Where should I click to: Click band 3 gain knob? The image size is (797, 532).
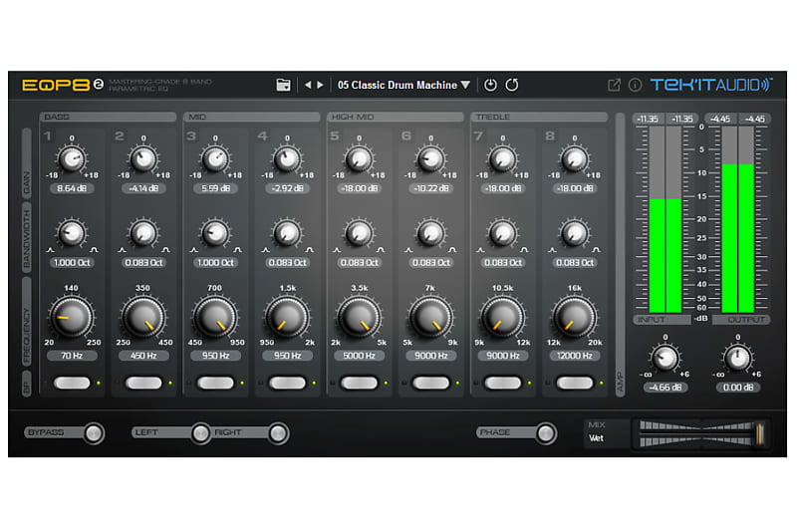pos(215,159)
